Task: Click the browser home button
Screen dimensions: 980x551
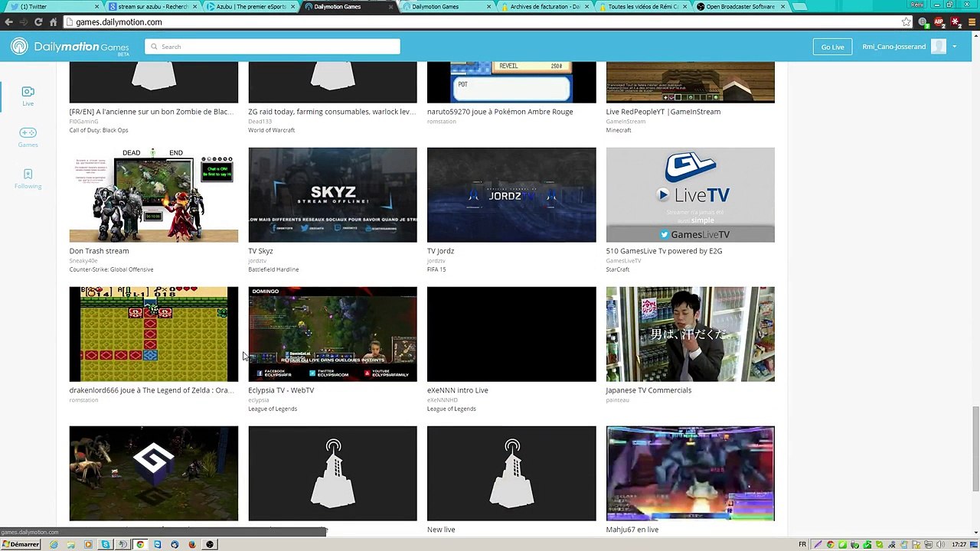Action: coord(53,22)
